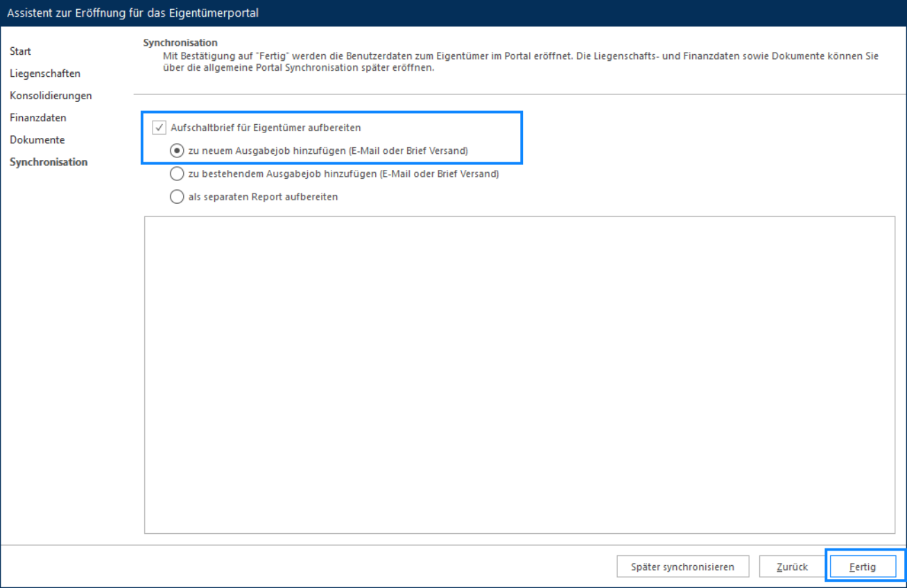This screenshot has width=907, height=588.
Task: Click the Synchronisation heading text
Action: click(180, 43)
